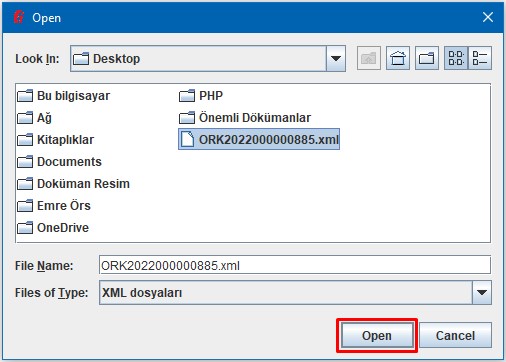The image size is (506, 362).
Task: Select the OneDrive folder
Action: coord(53,228)
